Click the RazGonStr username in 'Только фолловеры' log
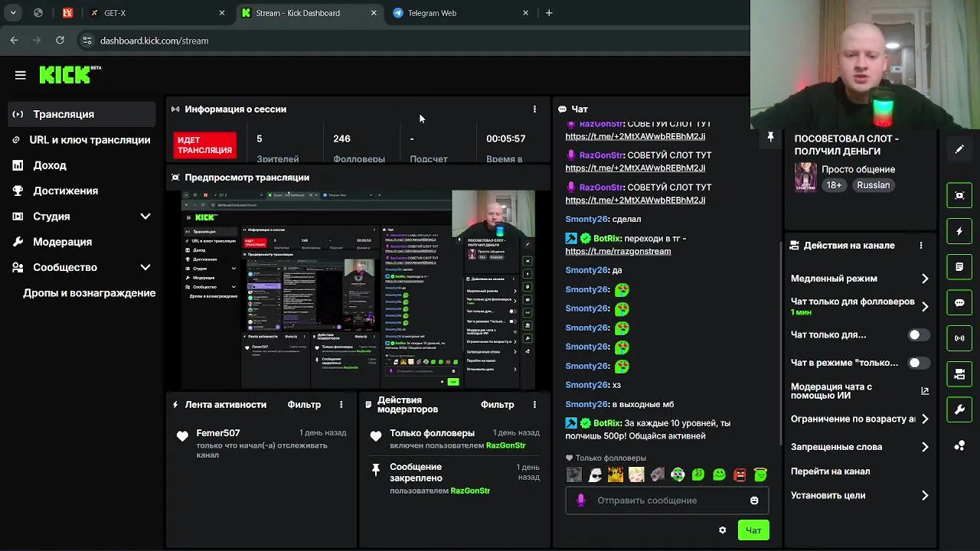This screenshot has height=551, width=980. (x=505, y=445)
